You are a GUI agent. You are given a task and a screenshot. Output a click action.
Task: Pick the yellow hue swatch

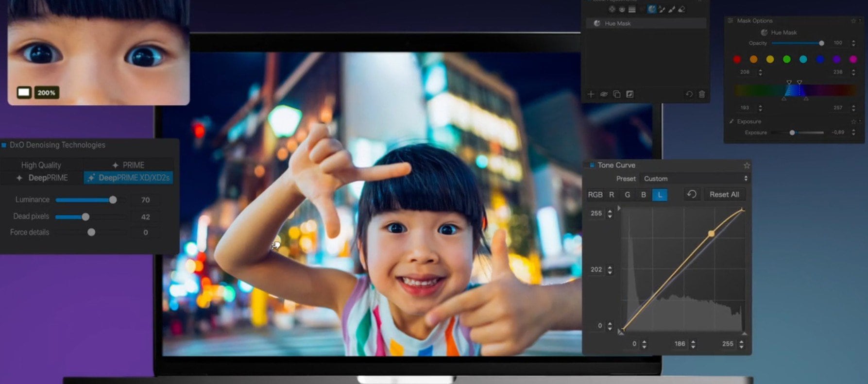(770, 59)
